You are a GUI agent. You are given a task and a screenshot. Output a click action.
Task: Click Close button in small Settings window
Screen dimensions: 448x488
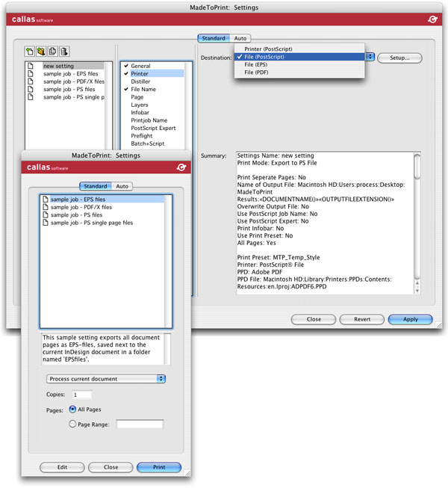click(111, 467)
